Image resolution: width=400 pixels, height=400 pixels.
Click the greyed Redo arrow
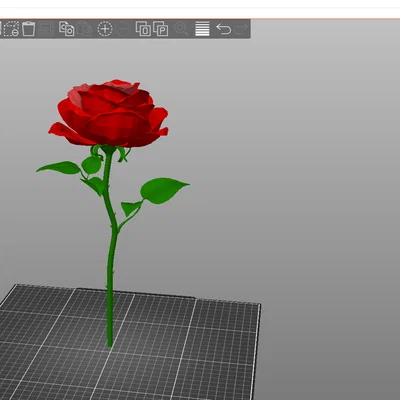pyautogui.click(x=242, y=29)
